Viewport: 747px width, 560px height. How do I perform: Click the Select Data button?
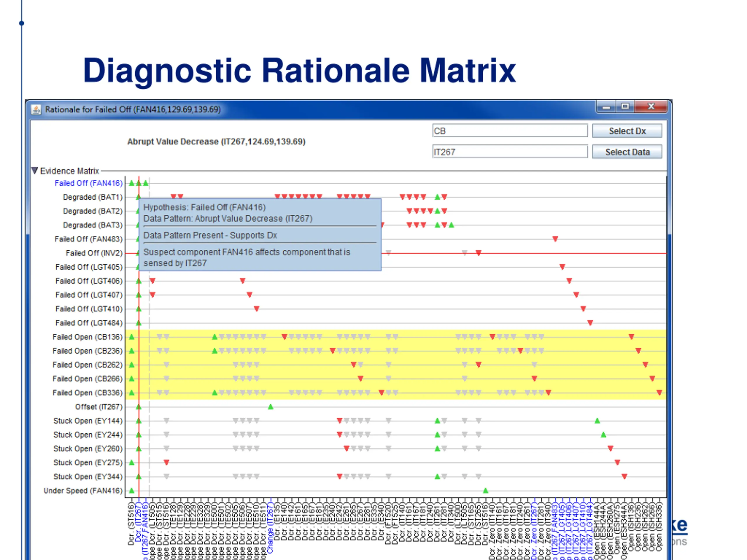click(x=627, y=152)
